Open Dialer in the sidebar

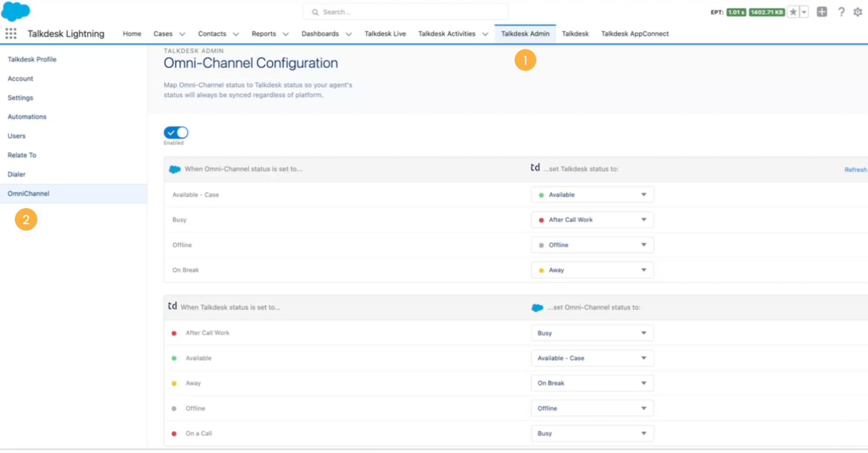pyautogui.click(x=17, y=174)
